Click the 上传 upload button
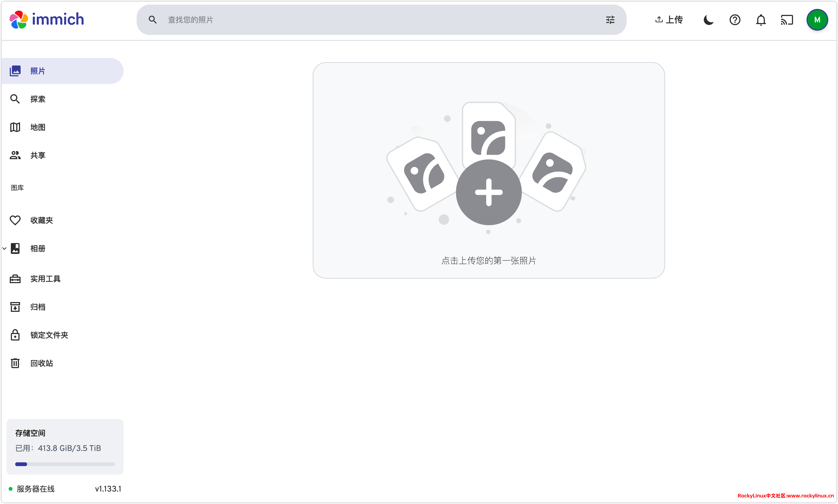The image size is (838, 504). pos(669,20)
